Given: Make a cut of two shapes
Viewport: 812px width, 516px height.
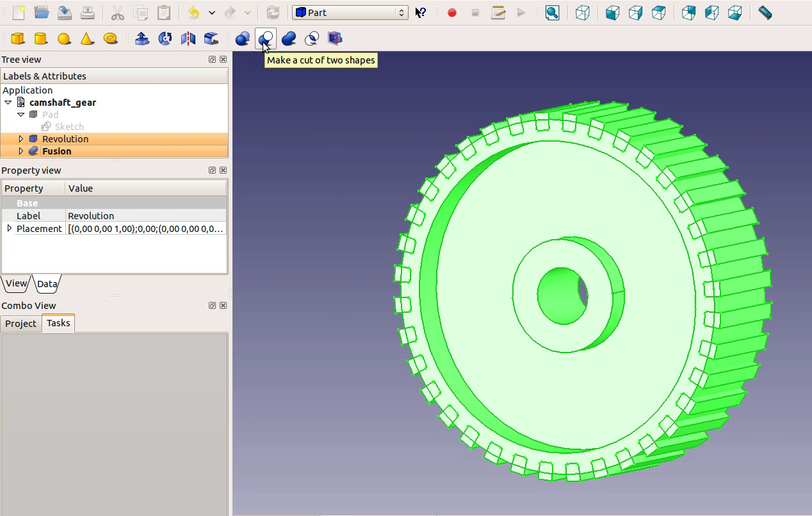Looking at the screenshot, I should [266, 38].
